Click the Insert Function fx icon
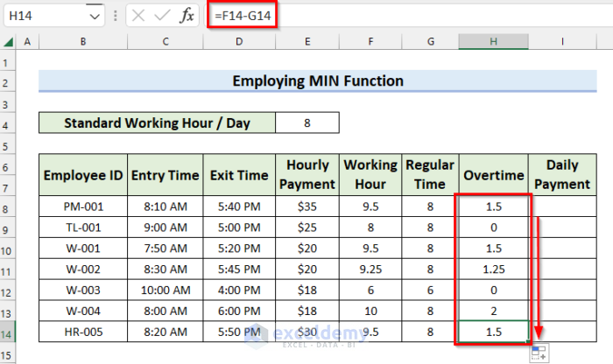 coord(187,16)
